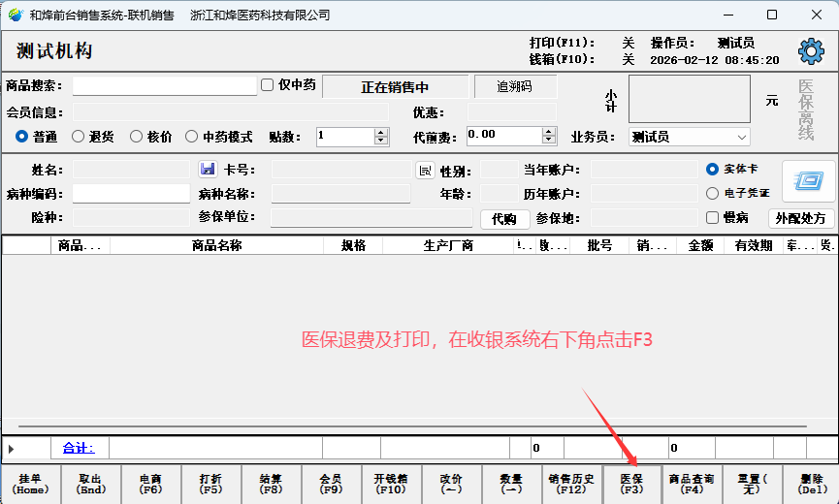The height and width of the screenshot is (504, 839).
Task: Select the 退货 radio option
Action: (79, 137)
